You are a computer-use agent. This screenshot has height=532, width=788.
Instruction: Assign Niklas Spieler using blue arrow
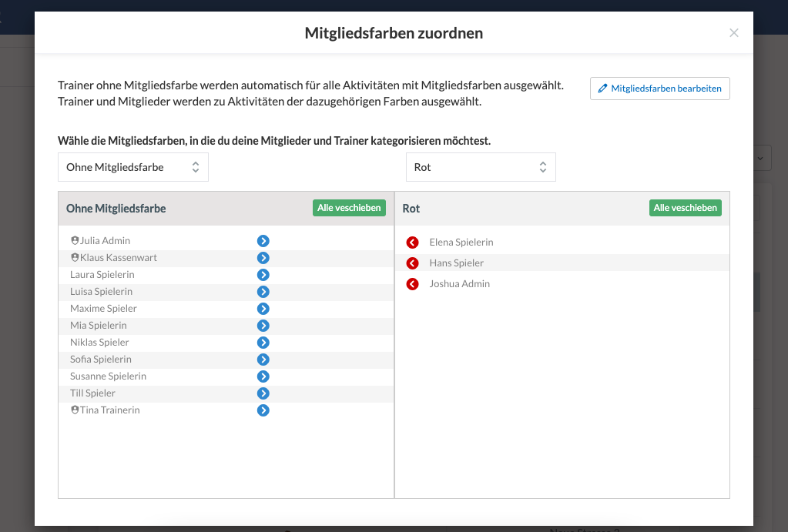click(263, 343)
